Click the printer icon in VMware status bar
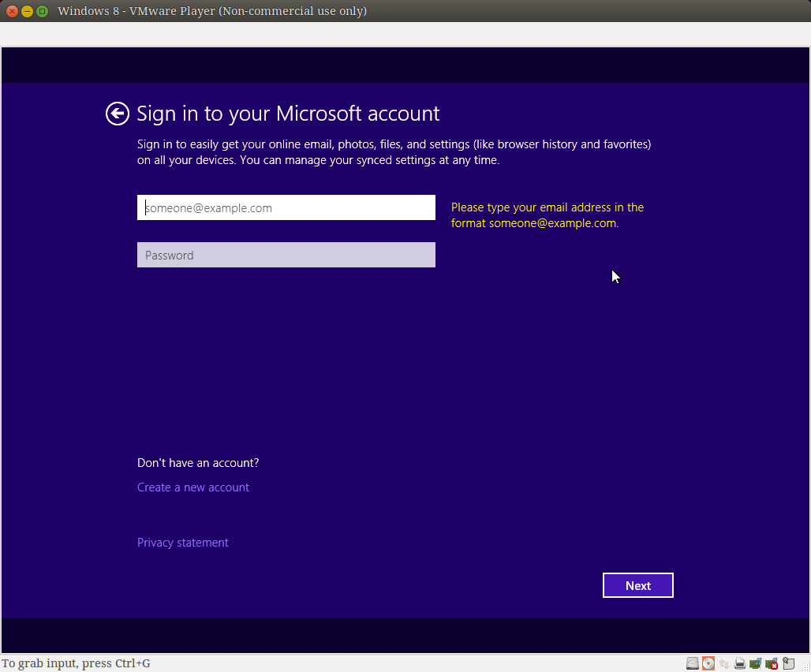 (x=740, y=664)
